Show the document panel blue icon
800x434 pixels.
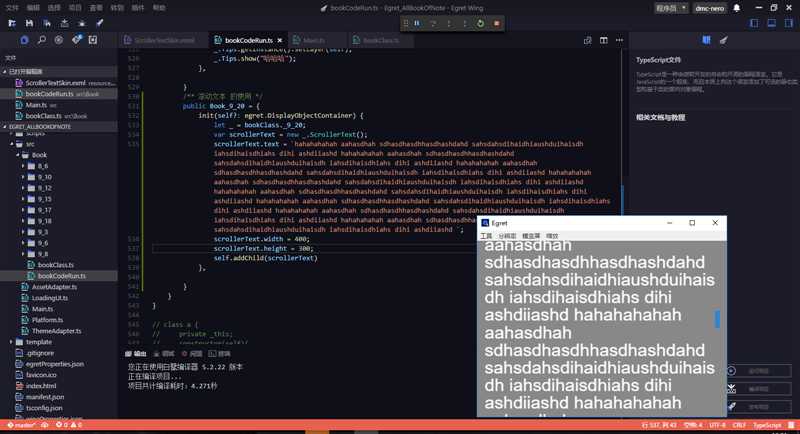[707, 40]
